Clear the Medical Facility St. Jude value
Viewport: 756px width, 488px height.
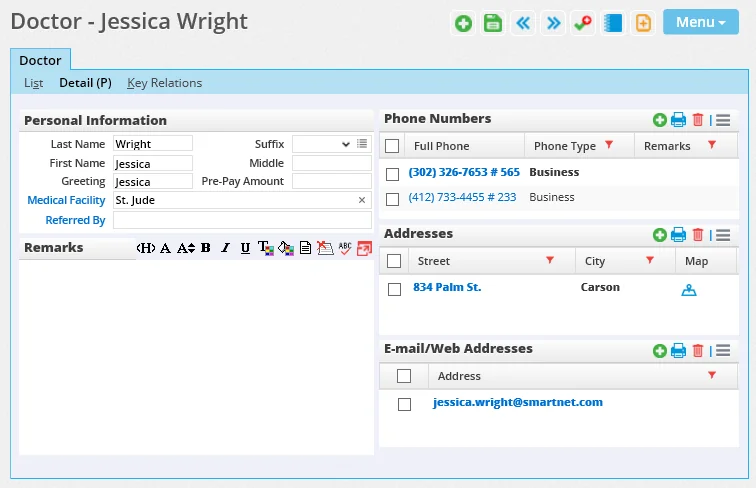tap(362, 200)
